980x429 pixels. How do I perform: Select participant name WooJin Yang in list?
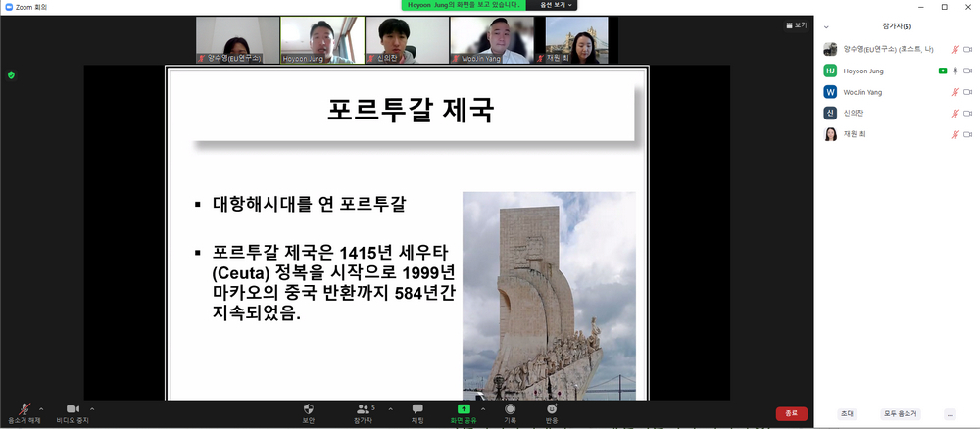pyautogui.click(x=862, y=92)
